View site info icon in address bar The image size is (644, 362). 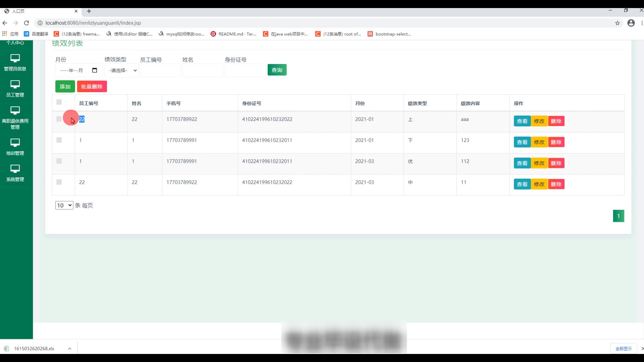click(40, 23)
